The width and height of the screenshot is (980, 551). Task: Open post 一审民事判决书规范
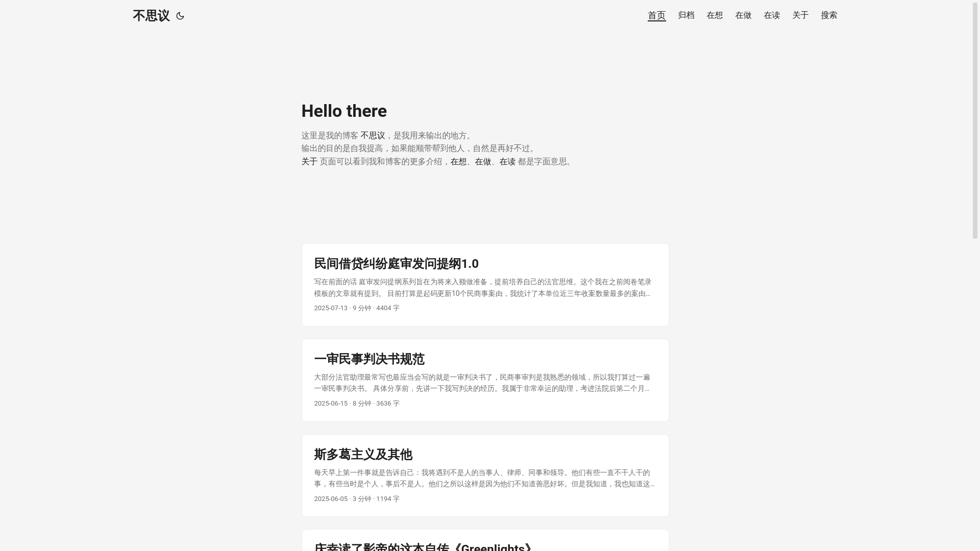(369, 359)
